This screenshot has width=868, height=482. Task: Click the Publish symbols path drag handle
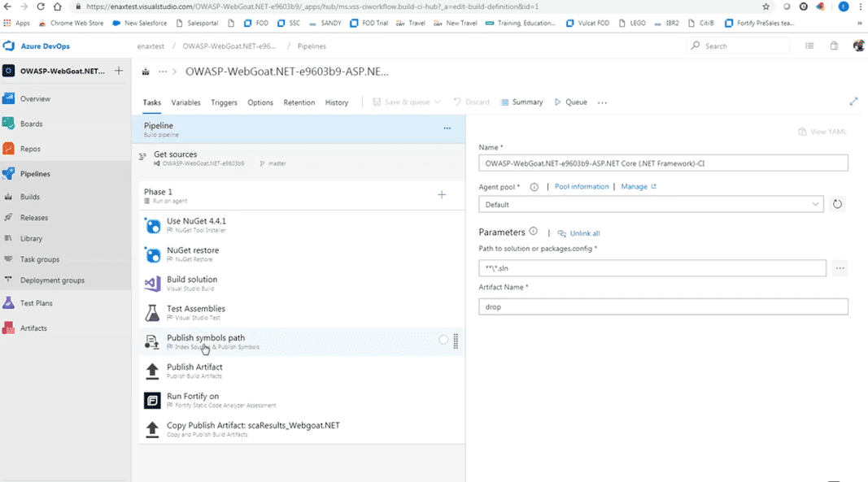pyautogui.click(x=456, y=341)
